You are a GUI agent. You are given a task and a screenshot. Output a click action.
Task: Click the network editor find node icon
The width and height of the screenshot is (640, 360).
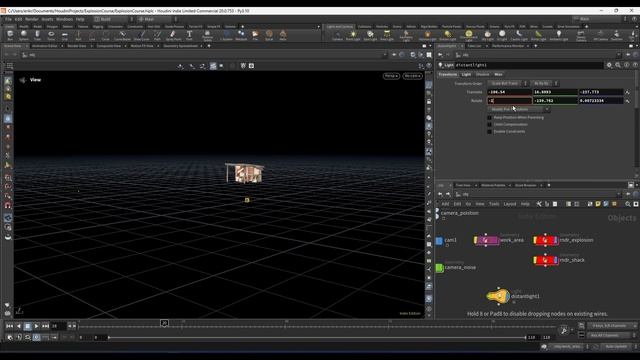point(628,204)
